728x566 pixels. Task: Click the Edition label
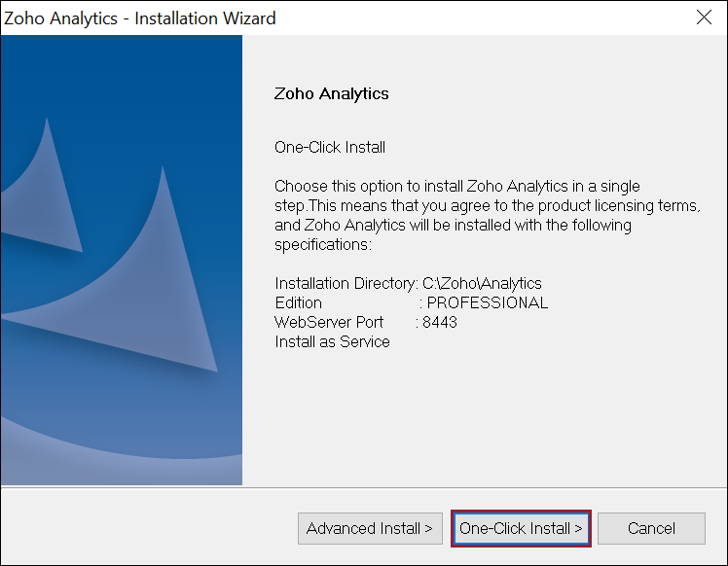[299, 302]
